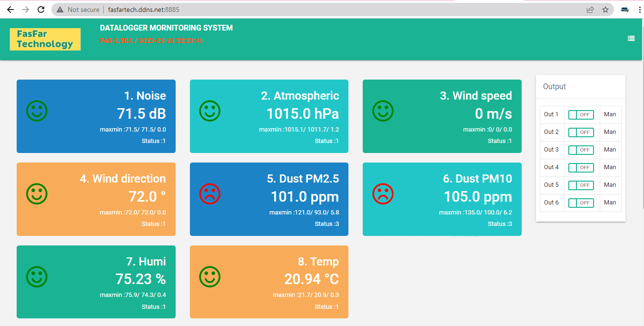Click the smiley face on the Noise card
Viewport: 644px width, 326px height.
(37, 111)
